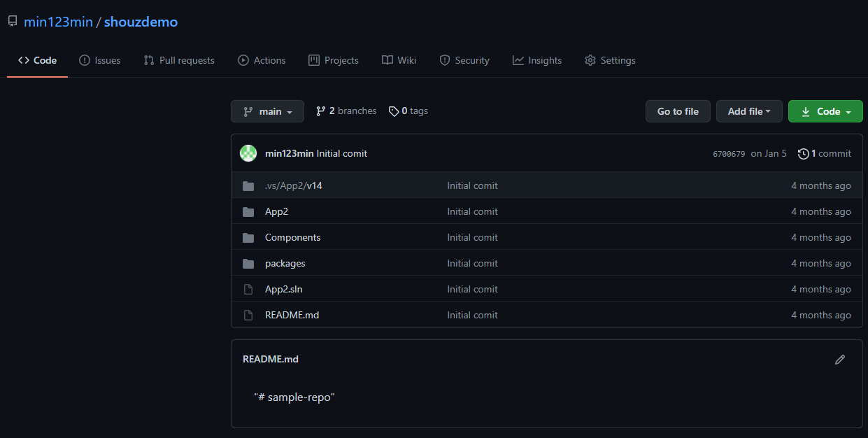Click the tag icon beside 0 tags

(394, 111)
